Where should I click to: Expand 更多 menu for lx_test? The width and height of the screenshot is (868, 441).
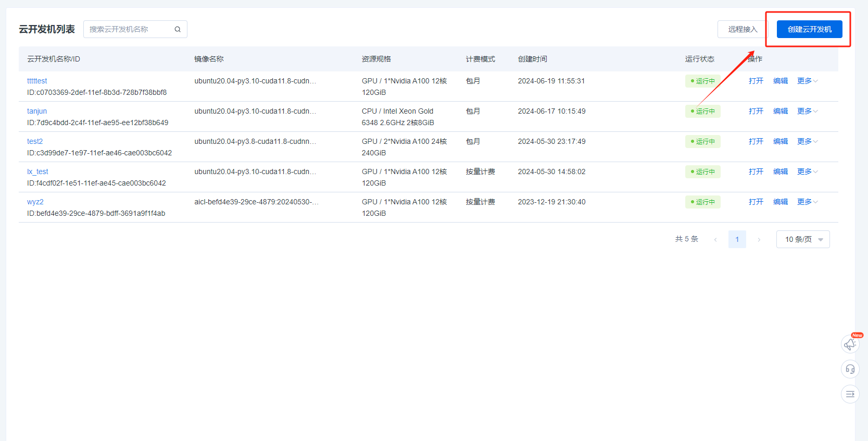click(x=808, y=171)
